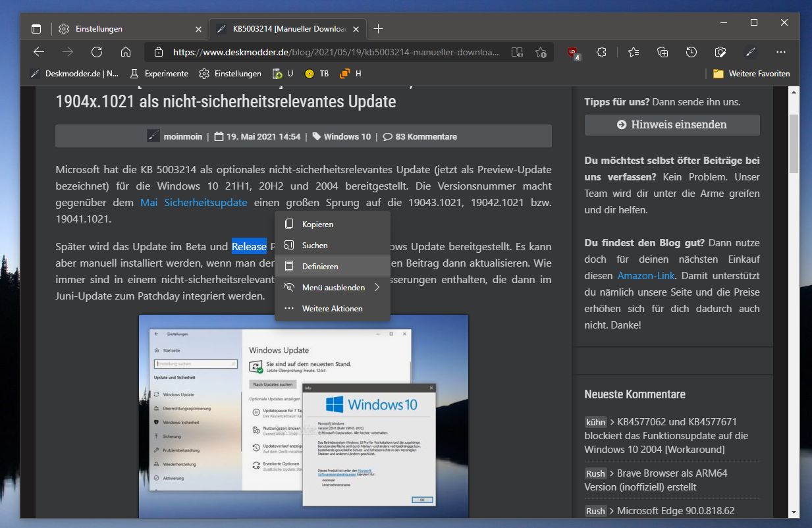The height and width of the screenshot is (528, 812).
Task: Add this page to favorites
Action: tap(541, 52)
